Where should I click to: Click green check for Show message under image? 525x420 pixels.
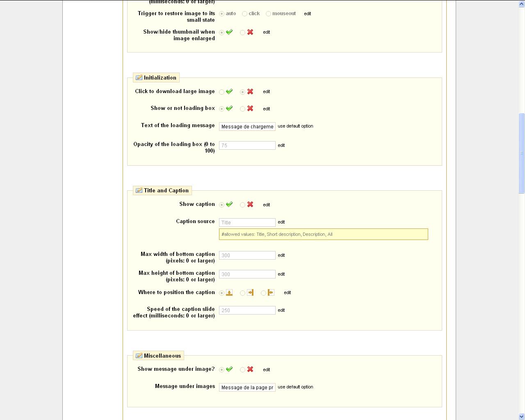click(229, 369)
